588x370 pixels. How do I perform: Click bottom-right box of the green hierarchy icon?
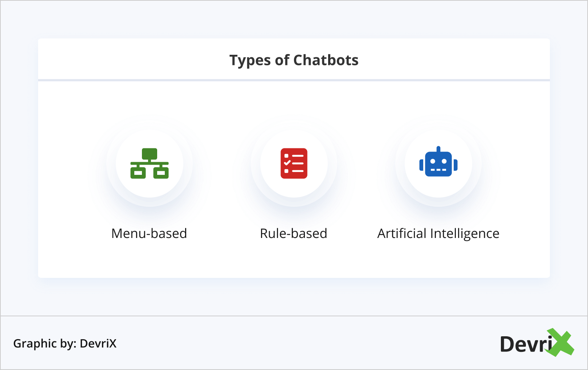click(161, 173)
